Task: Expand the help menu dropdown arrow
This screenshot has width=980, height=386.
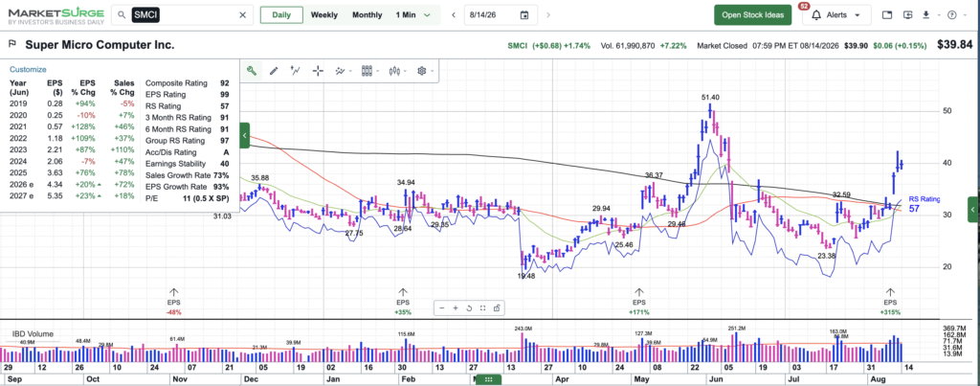Action: click(964, 15)
